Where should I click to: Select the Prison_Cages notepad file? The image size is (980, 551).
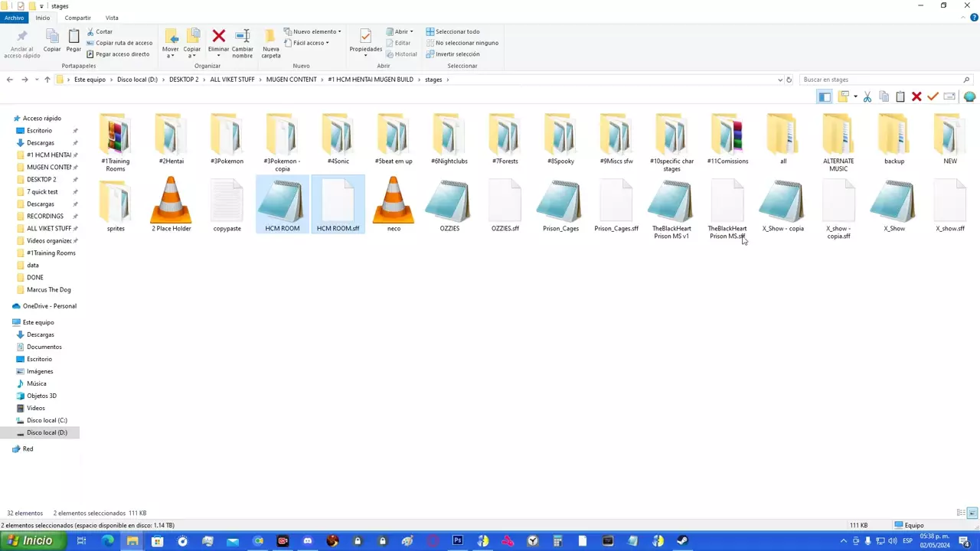(x=560, y=207)
